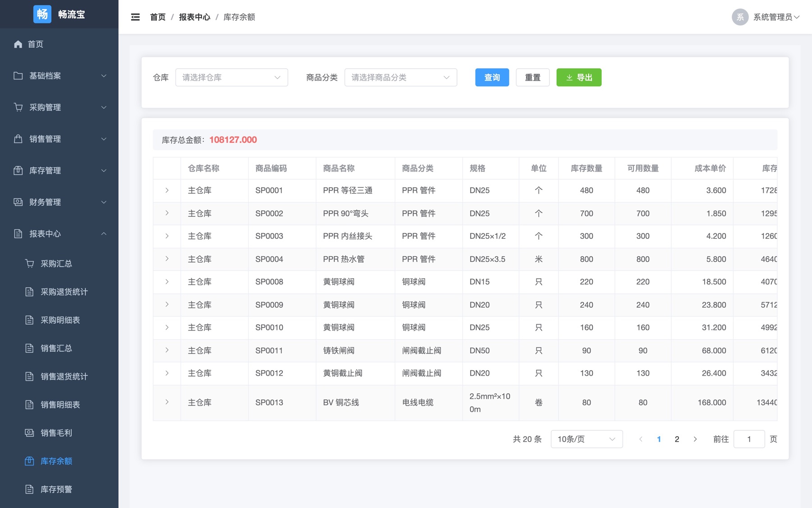Screen dimensions: 812x508
Task: Expand row SP0009 details
Action: (167, 304)
